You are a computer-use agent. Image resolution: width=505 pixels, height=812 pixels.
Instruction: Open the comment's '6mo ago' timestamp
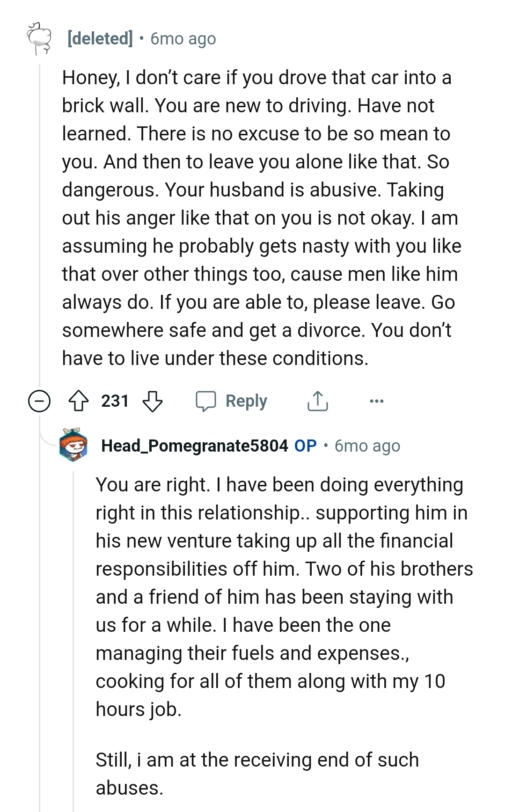[x=183, y=39]
